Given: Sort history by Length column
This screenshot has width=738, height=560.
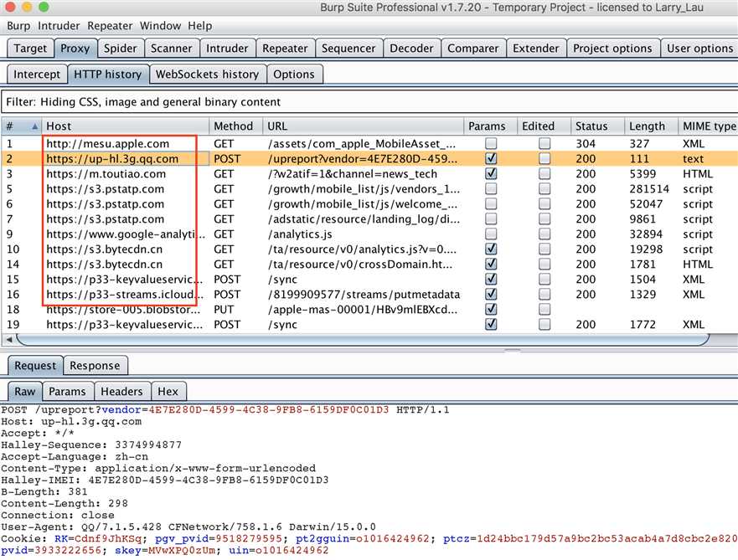Looking at the screenshot, I should tap(652, 126).
